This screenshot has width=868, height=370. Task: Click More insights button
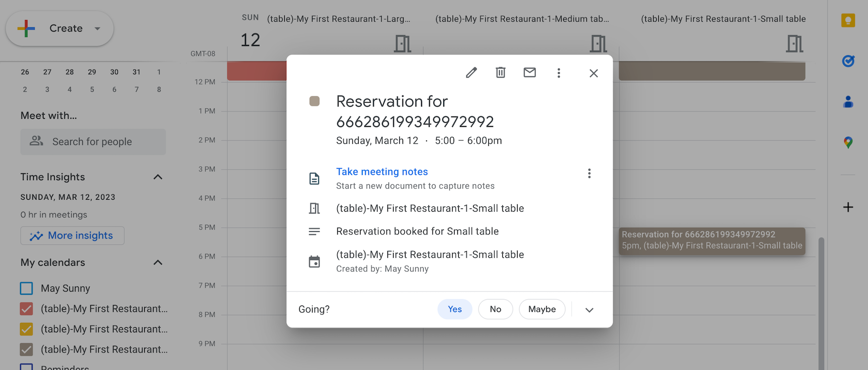coord(72,235)
